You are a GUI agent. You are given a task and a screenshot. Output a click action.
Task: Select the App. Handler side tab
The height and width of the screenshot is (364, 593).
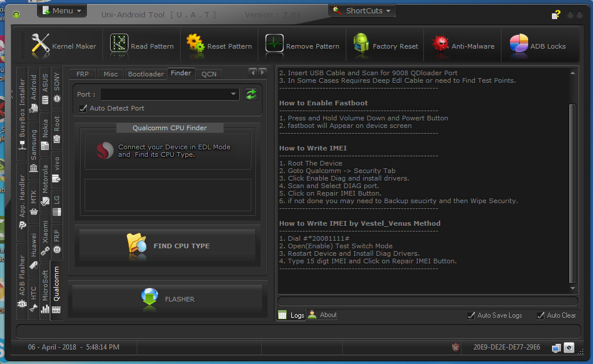point(22,202)
